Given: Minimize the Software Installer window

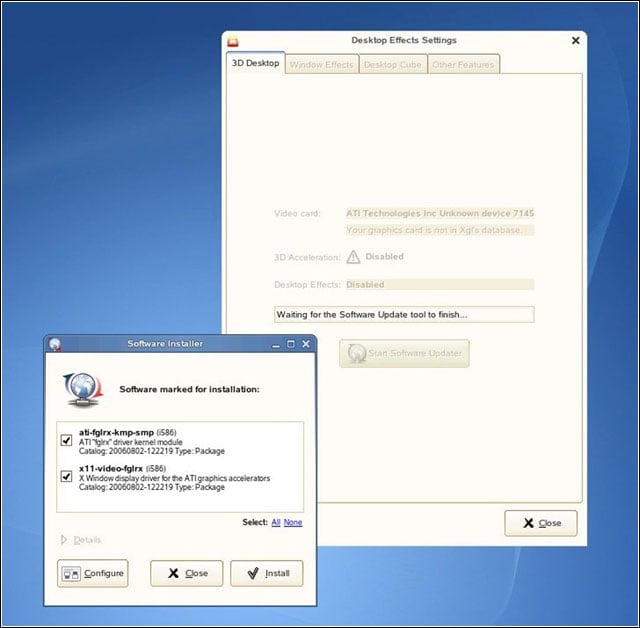Looking at the screenshot, I should (x=276, y=344).
